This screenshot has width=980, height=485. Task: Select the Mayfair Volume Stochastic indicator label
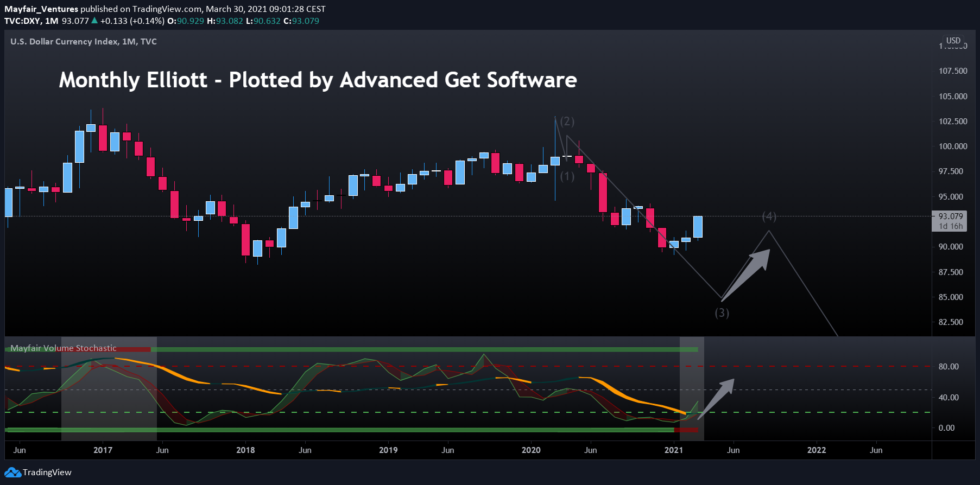64,348
